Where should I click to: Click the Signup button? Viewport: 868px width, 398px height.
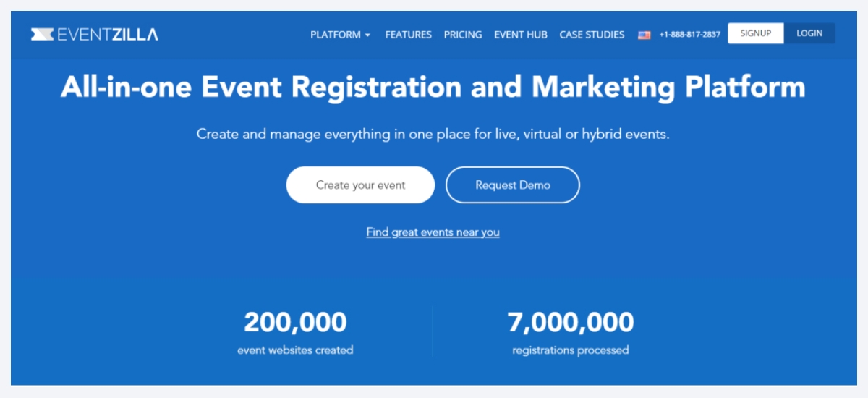pos(756,33)
